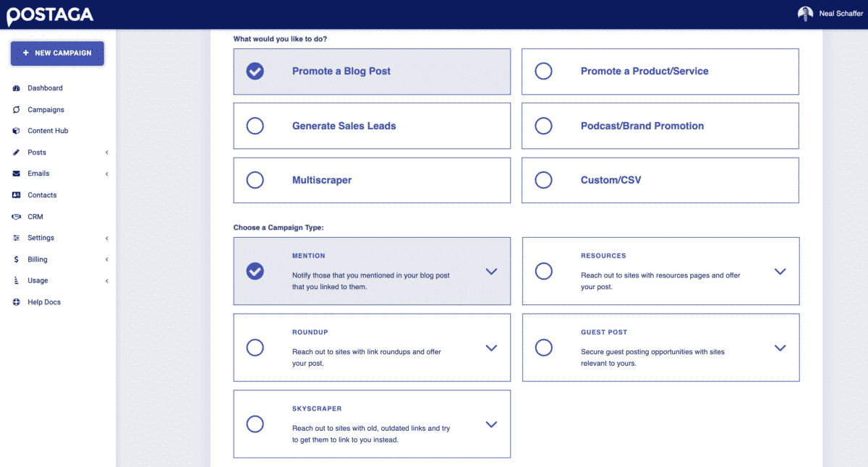Open the Settings sidebar menu item
This screenshot has width=868, height=467.
click(x=41, y=238)
